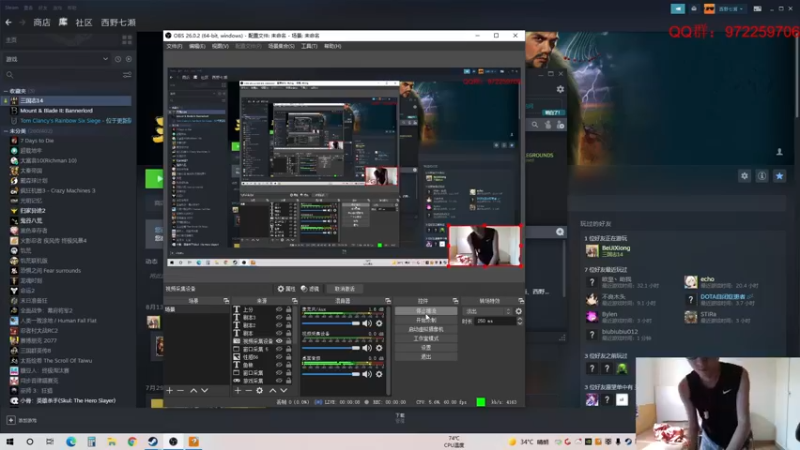This screenshot has height=450, width=800.
Task: Open the OBS 帮助(H) menu
Action: (332, 46)
